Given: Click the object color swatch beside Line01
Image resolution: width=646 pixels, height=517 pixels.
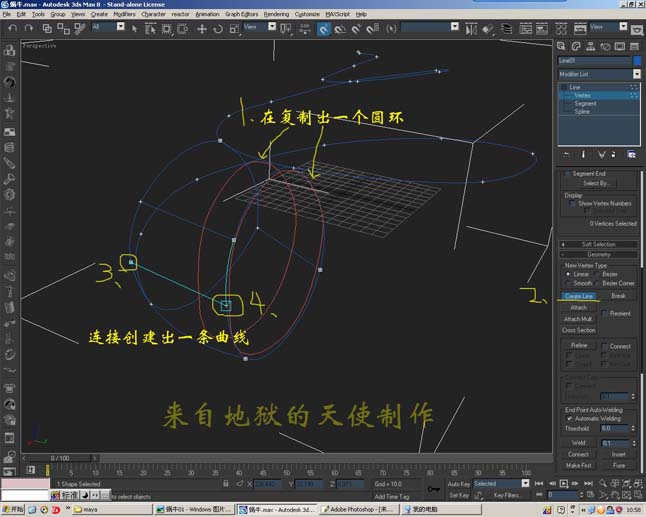Looking at the screenshot, I should pos(637,61).
